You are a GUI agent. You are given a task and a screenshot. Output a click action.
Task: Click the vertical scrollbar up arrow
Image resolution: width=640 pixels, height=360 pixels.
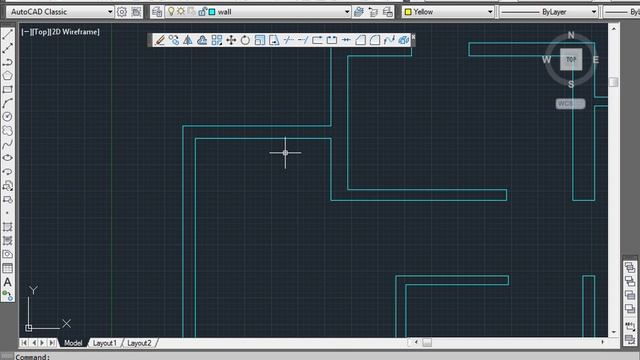coord(613,29)
